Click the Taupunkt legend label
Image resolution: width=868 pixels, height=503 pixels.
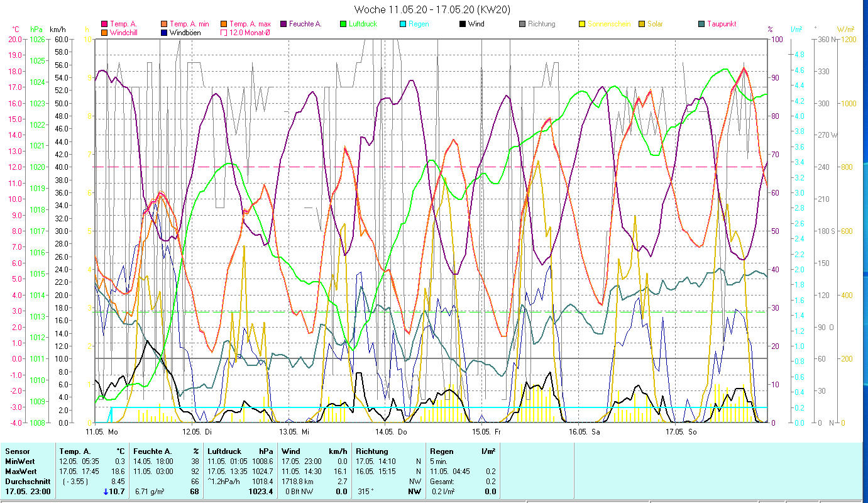721,24
